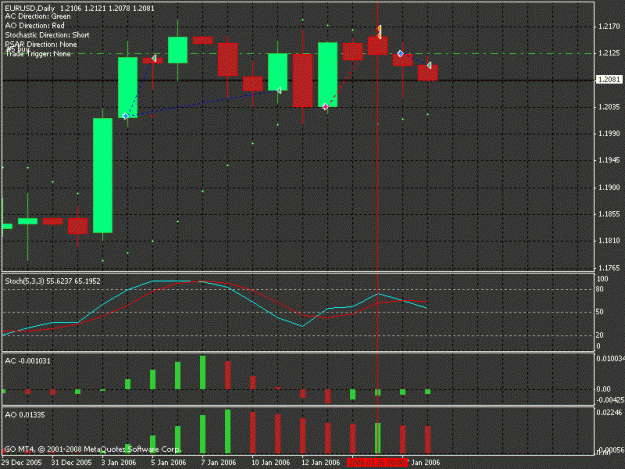Click the magenta diamond sell-entry marker
The width and height of the screenshot is (625, 469).
[x=326, y=106]
